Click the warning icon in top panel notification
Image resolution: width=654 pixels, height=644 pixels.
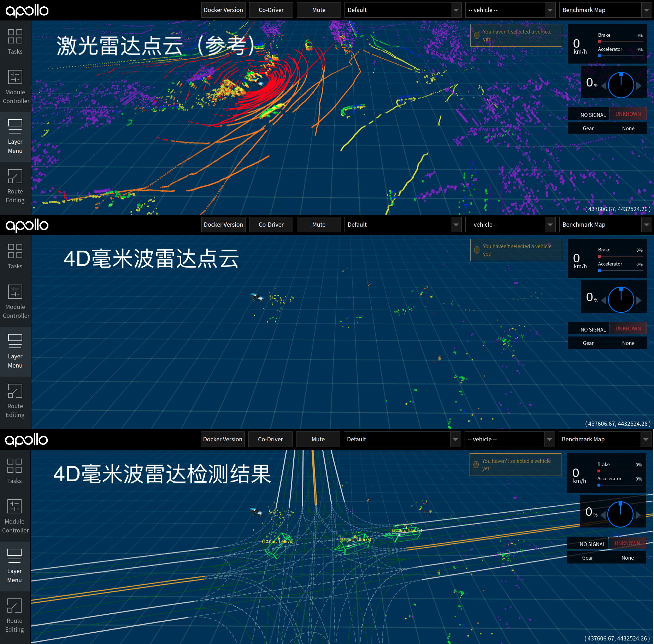click(x=477, y=35)
